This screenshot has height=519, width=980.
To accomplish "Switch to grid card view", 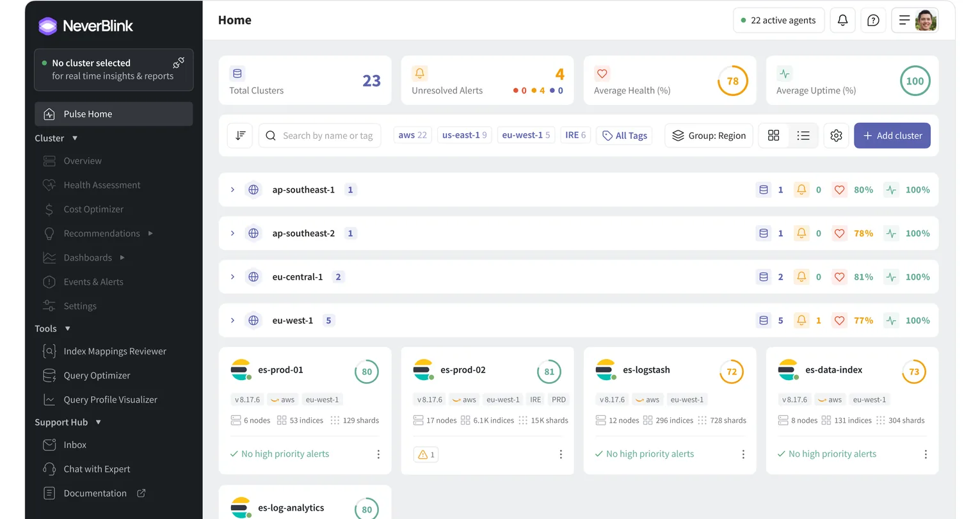I will click(x=773, y=136).
